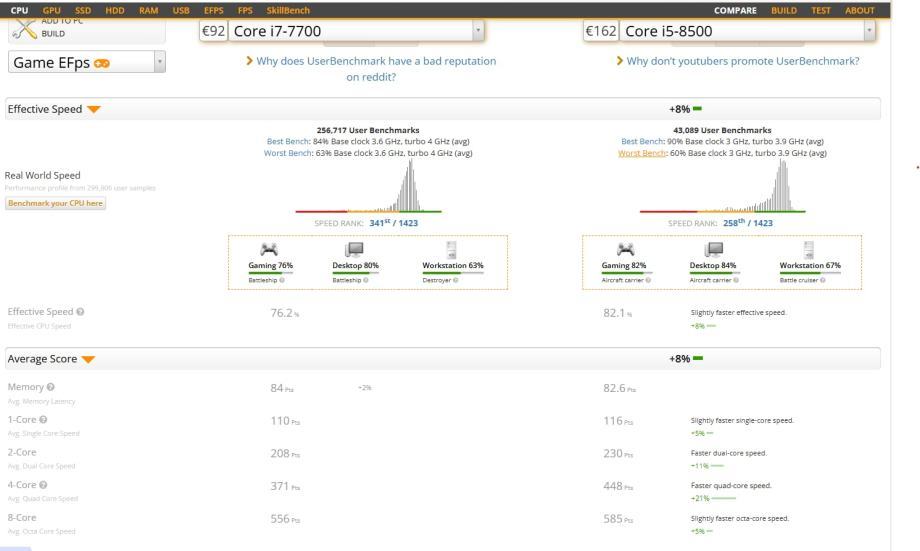Open the Core i7-7700 dropdown arrow
The height and width of the screenshot is (551, 920).
point(478,31)
